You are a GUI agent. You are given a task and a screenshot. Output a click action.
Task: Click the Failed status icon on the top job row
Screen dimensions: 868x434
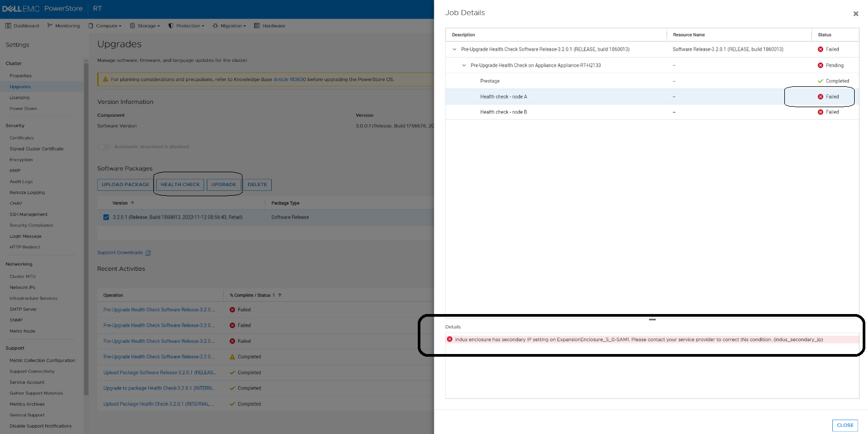821,49
